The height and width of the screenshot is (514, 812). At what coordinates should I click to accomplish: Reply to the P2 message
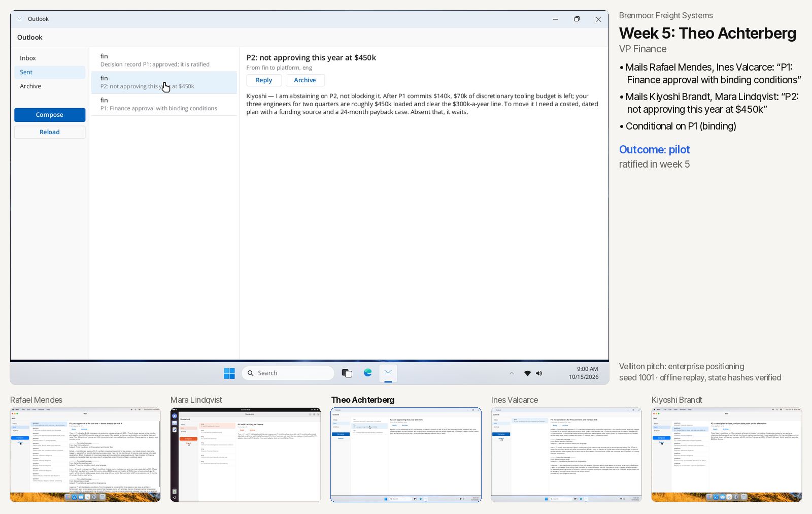(x=264, y=80)
